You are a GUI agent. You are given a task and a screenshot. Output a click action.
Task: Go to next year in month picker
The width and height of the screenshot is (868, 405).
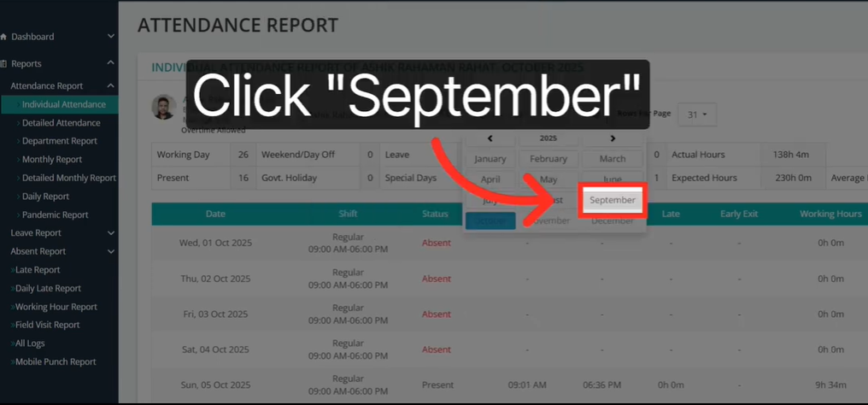(x=613, y=138)
